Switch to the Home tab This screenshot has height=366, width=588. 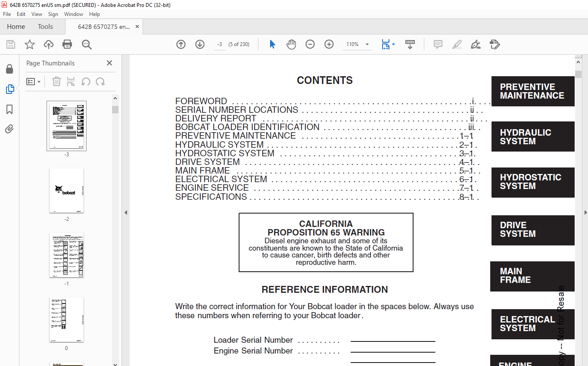tap(16, 27)
